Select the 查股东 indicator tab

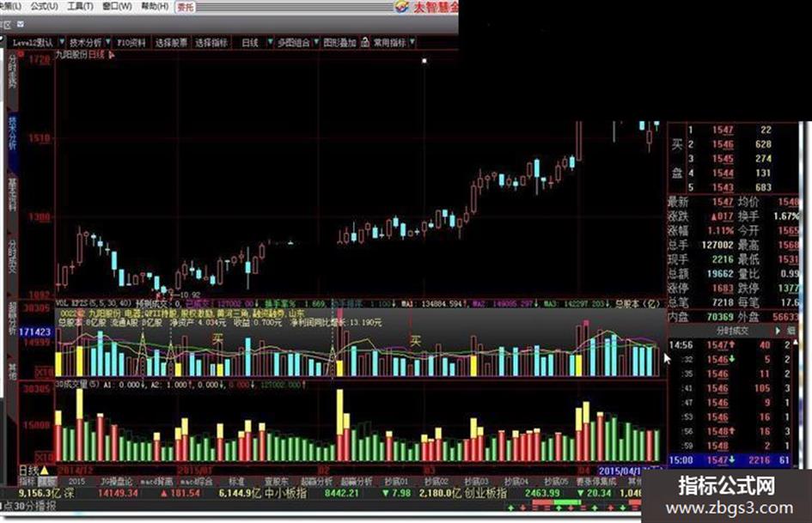coord(276,482)
